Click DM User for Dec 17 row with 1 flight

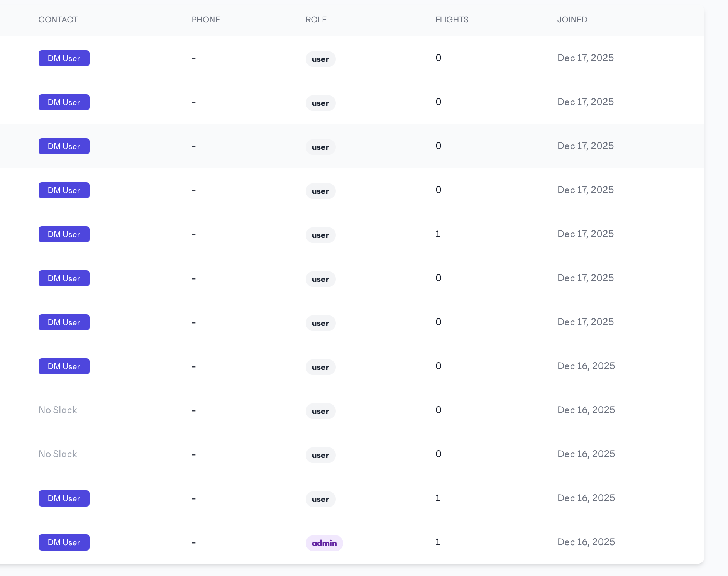64,234
